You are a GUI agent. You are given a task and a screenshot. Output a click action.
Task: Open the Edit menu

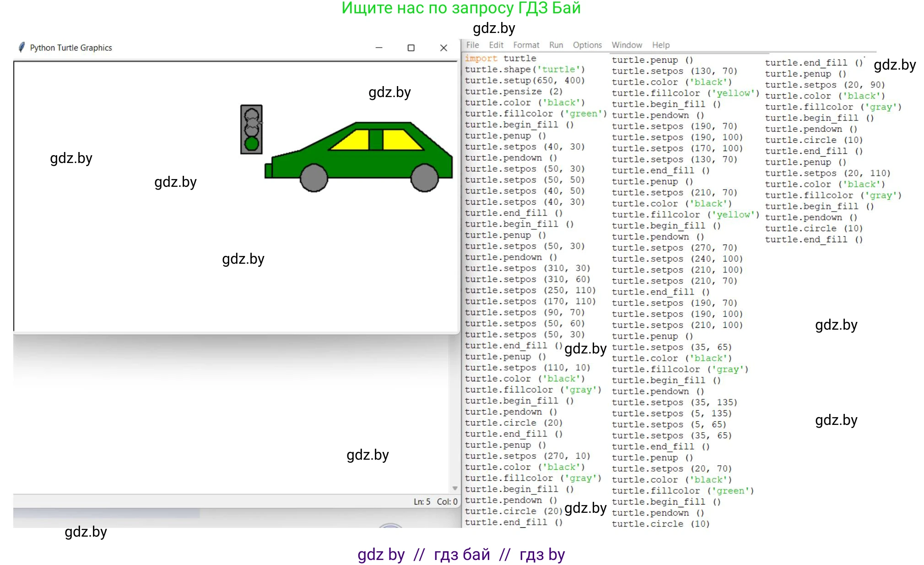(x=496, y=45)
